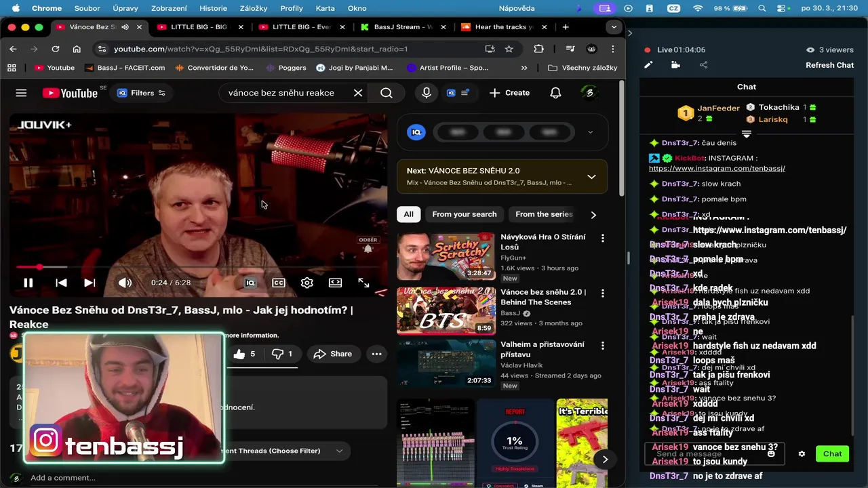Open Chrome home page button
Image resolution: width=868 pixels, height=488 pixels.
(x=77, y=49)
